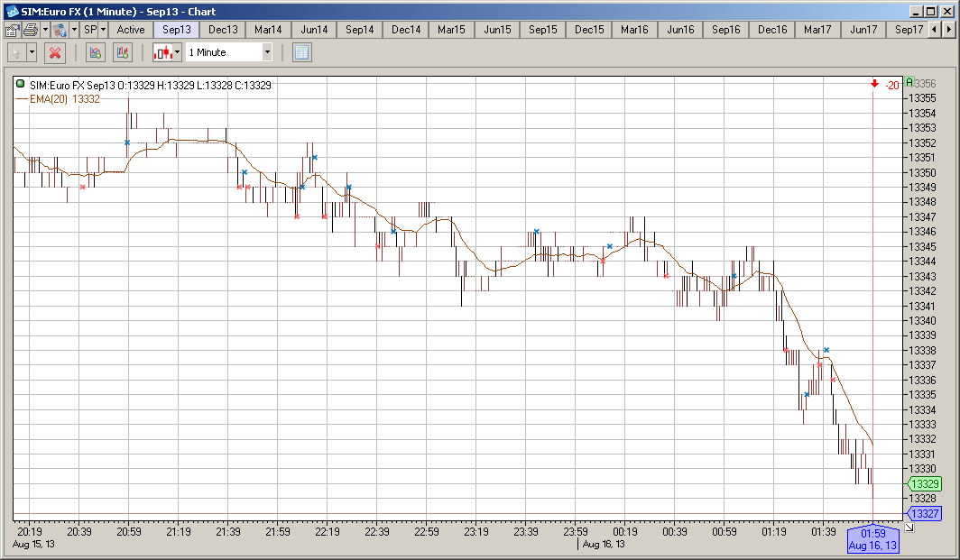Switch to the Sep13 contract tab

click(176, 30)
